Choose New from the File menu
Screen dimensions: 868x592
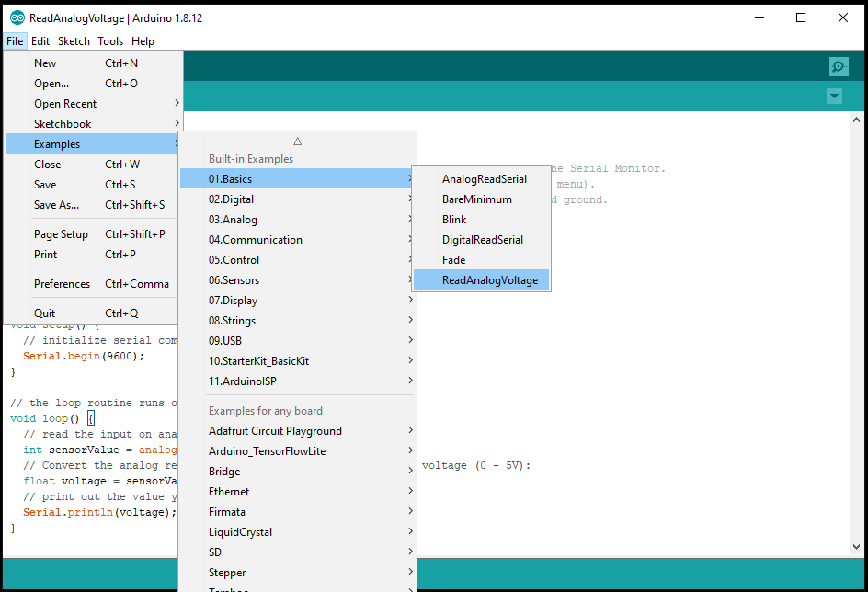[x=93, y=63]
